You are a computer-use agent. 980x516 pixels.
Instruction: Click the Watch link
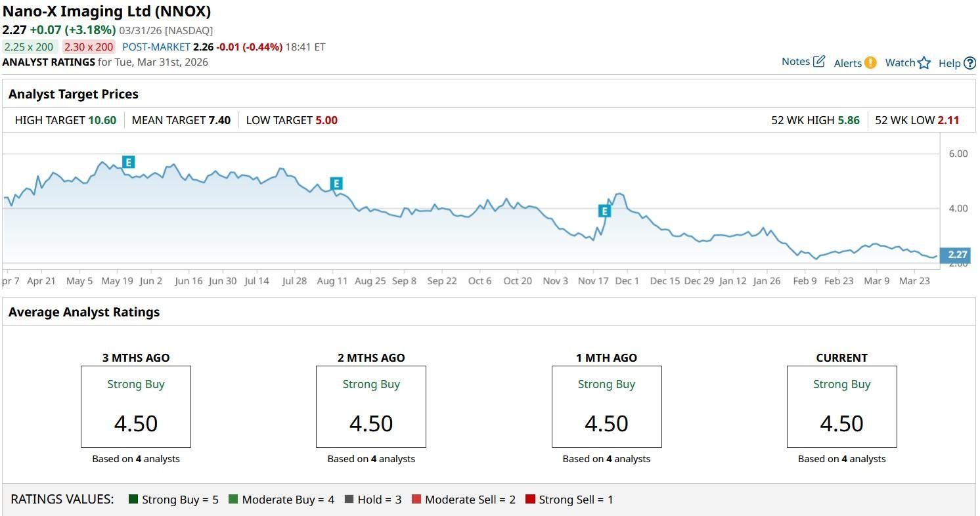pyautogui.click(x=900, y=63)
